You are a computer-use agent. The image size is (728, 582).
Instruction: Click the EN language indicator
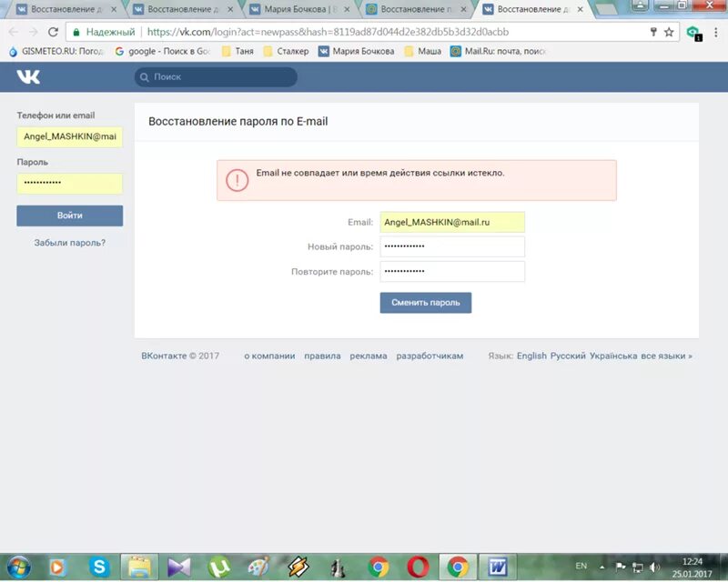tap(581, 566)
